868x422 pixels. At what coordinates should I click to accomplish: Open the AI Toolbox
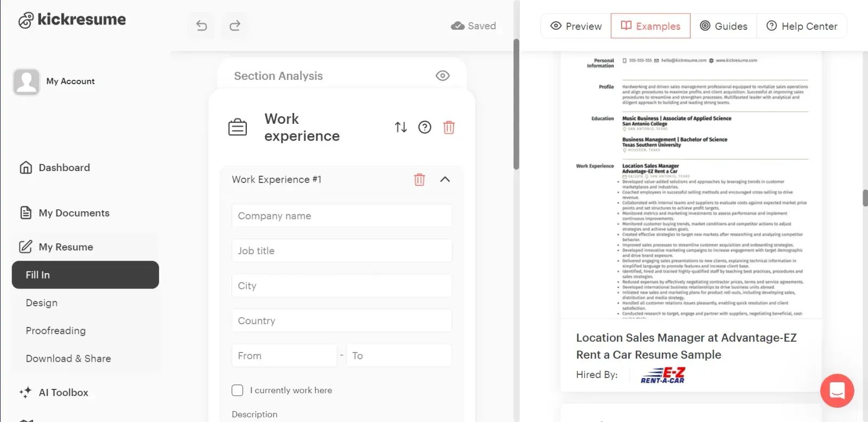pos(63,392)
